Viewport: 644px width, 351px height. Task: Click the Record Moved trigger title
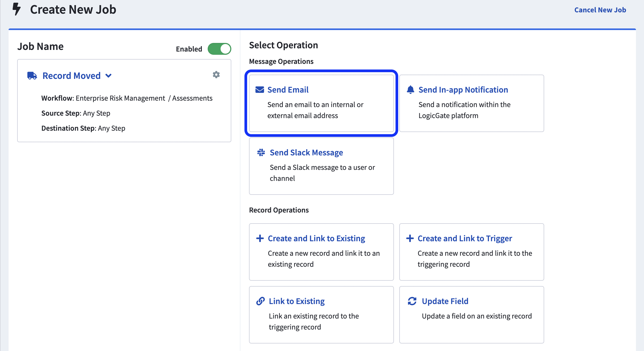coord(72,76)
